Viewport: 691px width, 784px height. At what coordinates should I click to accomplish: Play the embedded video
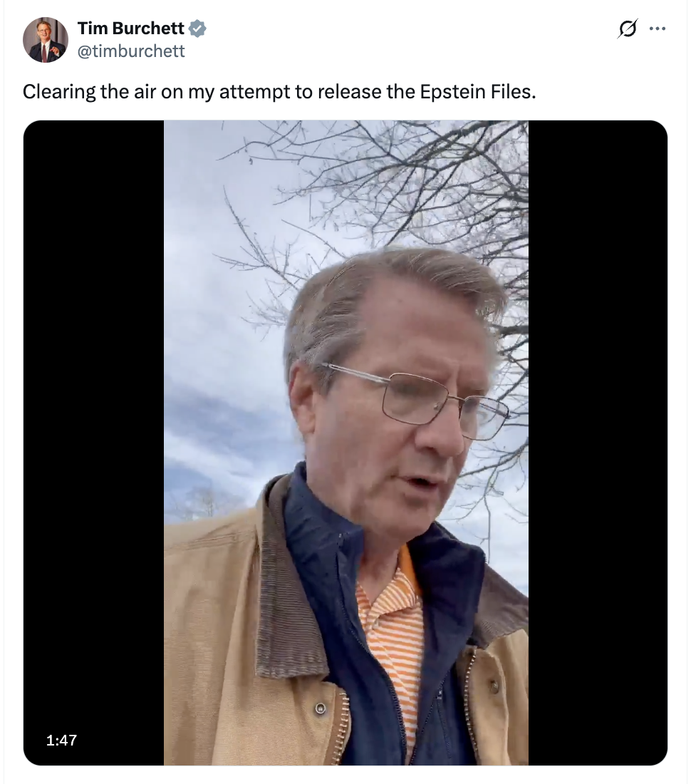click(x=345, y=443)
